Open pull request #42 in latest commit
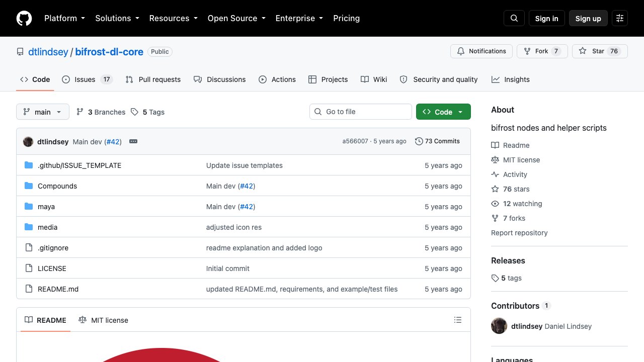644x362 pixels. click(113, 142)
